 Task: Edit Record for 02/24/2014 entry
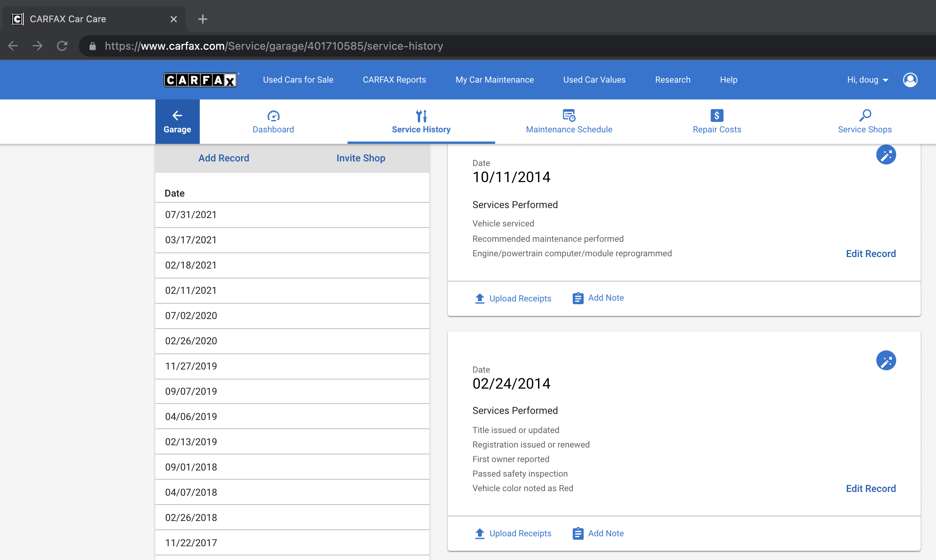tap(871, 488)
